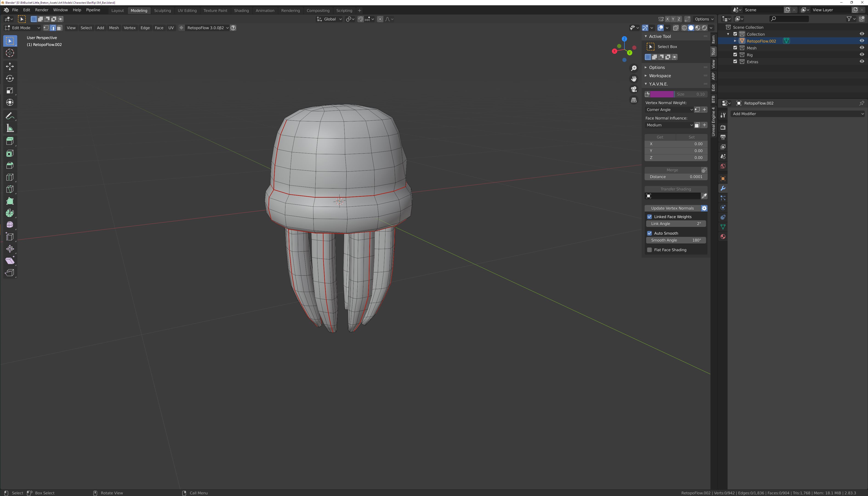
Task: Expand the Options panel in sidebar
Action: click(x=657, y=67)
